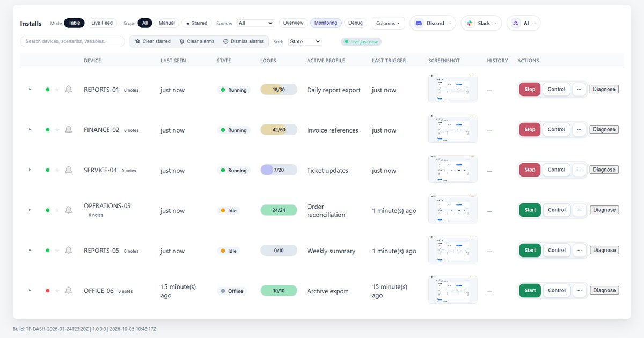Star the FINANCE-02 device
The height and width of the screenshot is (338, 644).
click(57, 130)
